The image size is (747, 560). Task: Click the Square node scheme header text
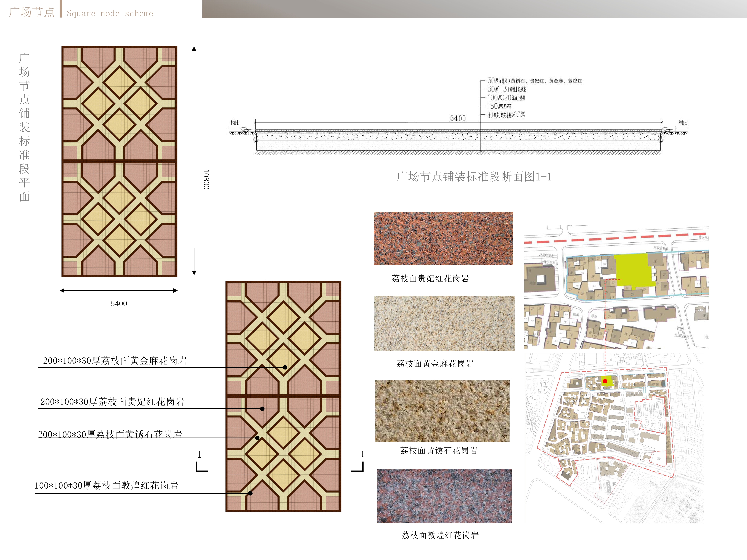110,14
